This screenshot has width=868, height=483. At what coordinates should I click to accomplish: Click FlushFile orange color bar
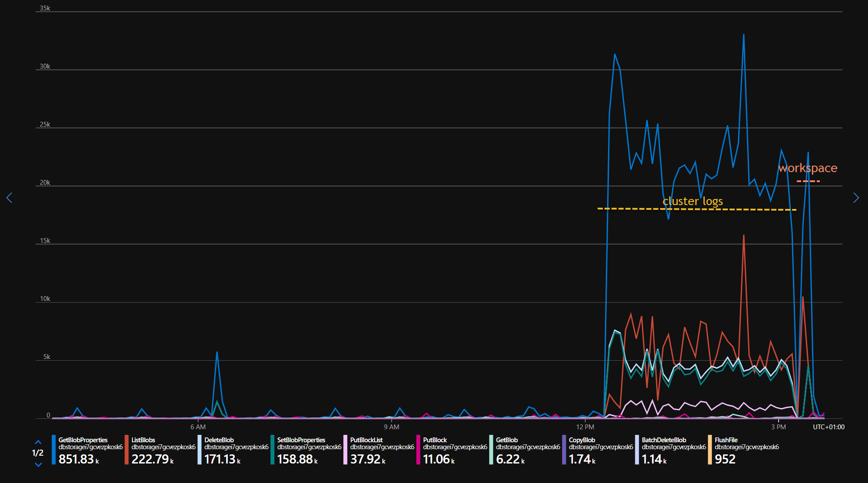tap(710, 450)
